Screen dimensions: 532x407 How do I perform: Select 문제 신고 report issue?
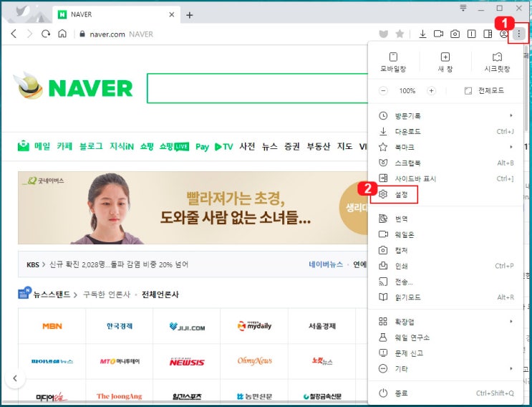coord(445,353)
